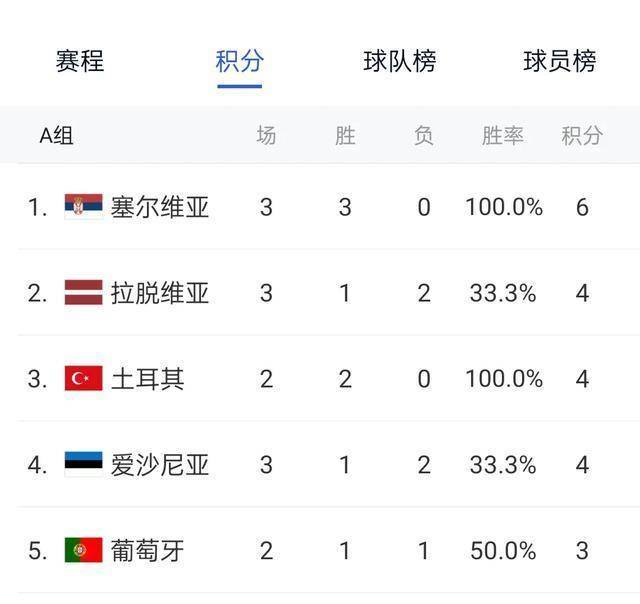
Task: Select the 积分 tab
Action: click(240, 61)
